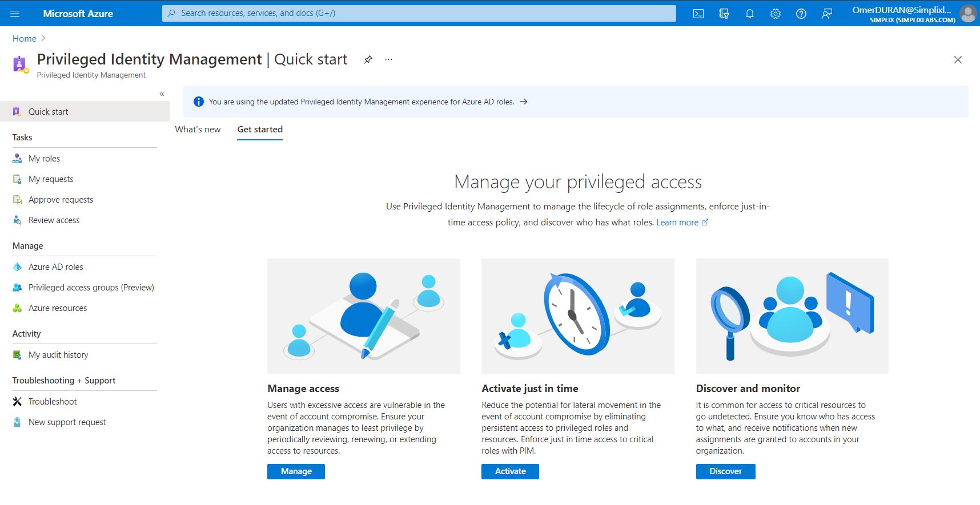
Task: Click the Manage button
Action: click(296, 471)
